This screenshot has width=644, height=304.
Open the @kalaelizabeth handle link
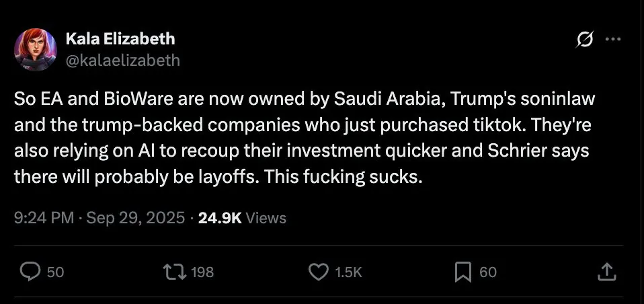[123, 60]
